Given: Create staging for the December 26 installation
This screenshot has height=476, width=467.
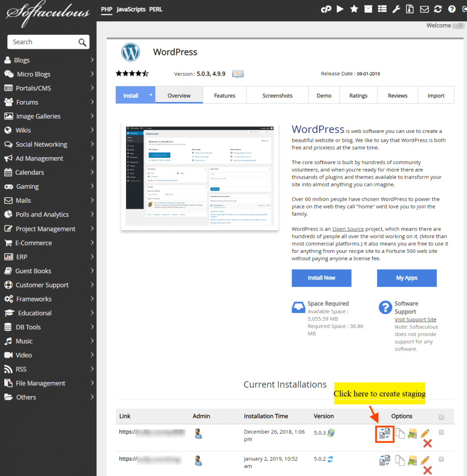Looking at the screenshot, I should tap(385, 434).
